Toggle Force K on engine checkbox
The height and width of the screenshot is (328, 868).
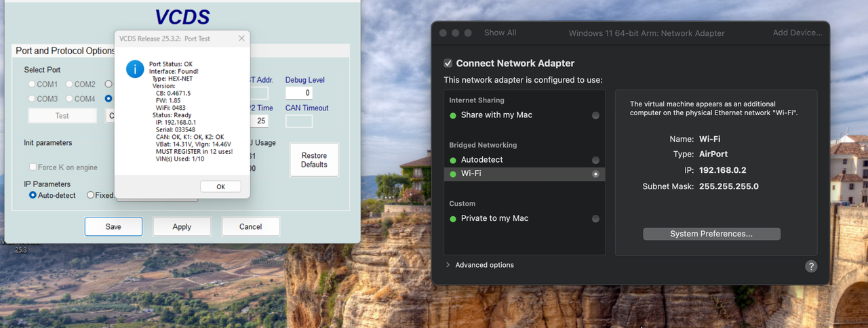(33, 167)
